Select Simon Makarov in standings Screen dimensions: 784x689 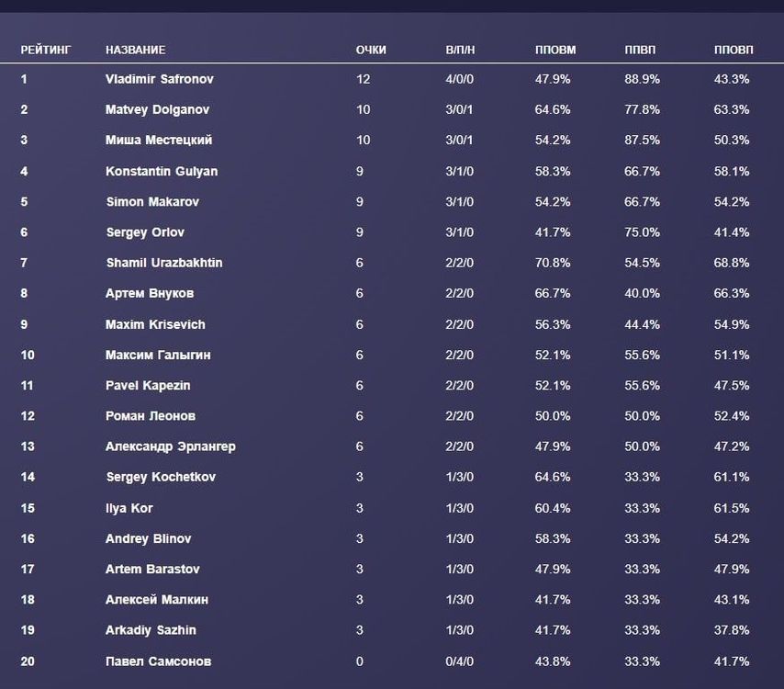tap(152, 201)
